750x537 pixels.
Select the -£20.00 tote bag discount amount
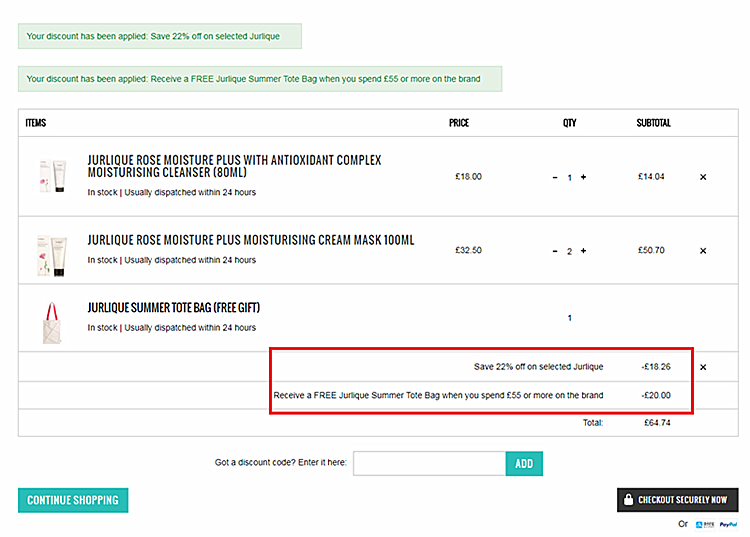pos(656,395)
